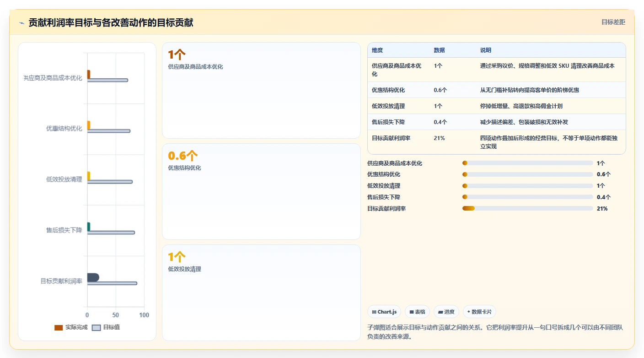Toggle the 实际完成 legend swatch
Viewport: 644px width, 358px height.
coord(59,327)
